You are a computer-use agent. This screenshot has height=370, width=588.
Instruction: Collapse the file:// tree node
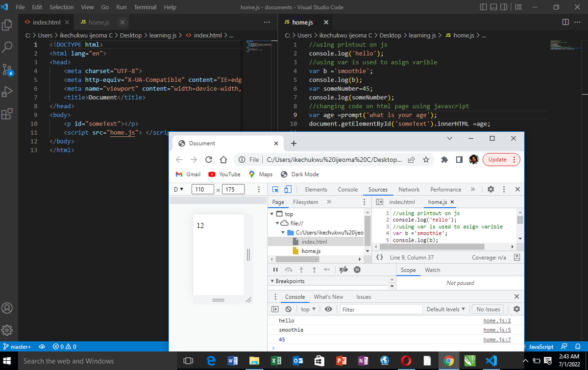click(277, 223)
